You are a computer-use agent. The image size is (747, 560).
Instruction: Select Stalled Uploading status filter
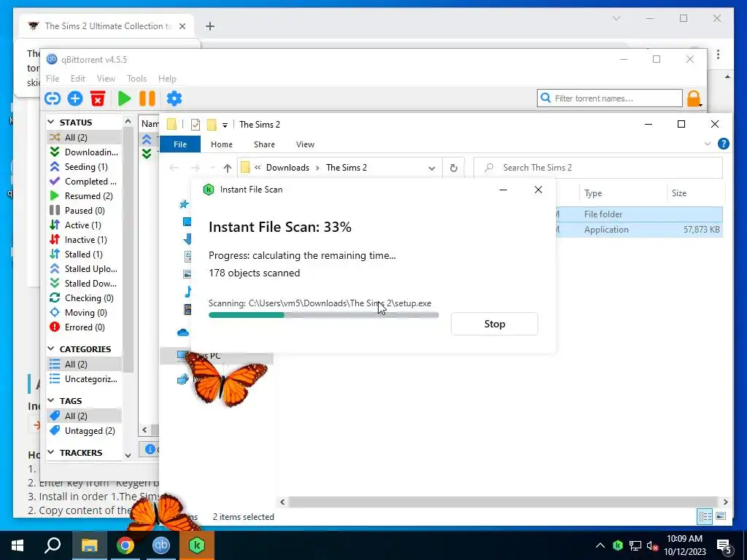click(x=85, y=268)
